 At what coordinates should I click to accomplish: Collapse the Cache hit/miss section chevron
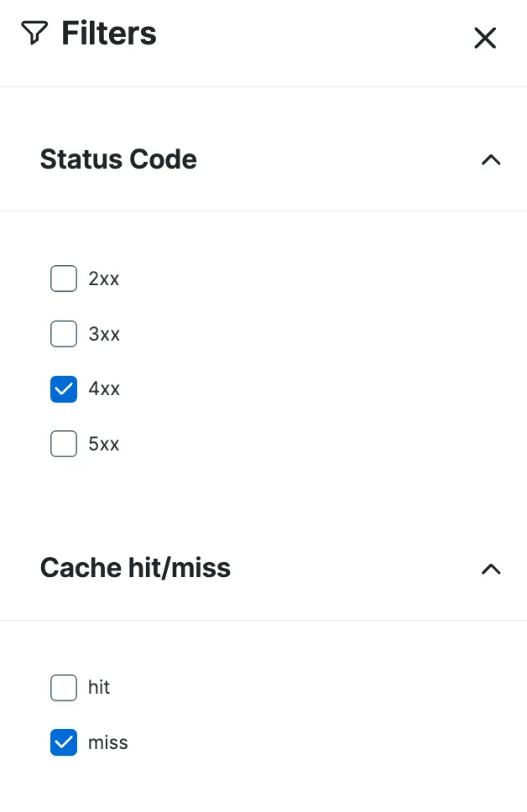click(491, 569)
